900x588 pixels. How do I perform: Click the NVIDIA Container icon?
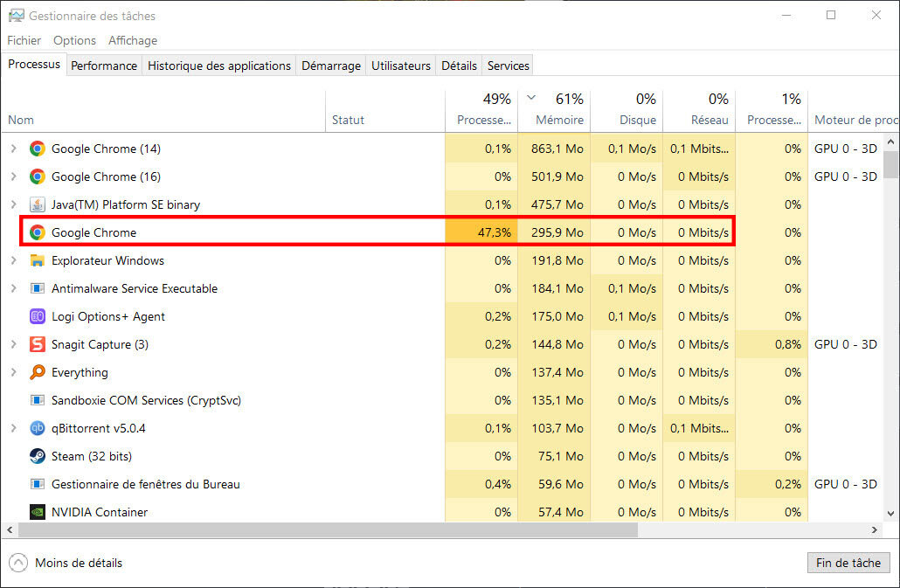click(x=38, y=512)
